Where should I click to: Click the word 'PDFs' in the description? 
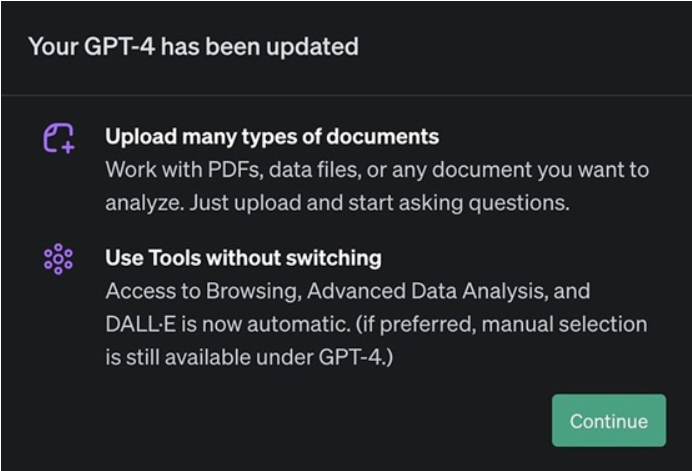(235, 170)
